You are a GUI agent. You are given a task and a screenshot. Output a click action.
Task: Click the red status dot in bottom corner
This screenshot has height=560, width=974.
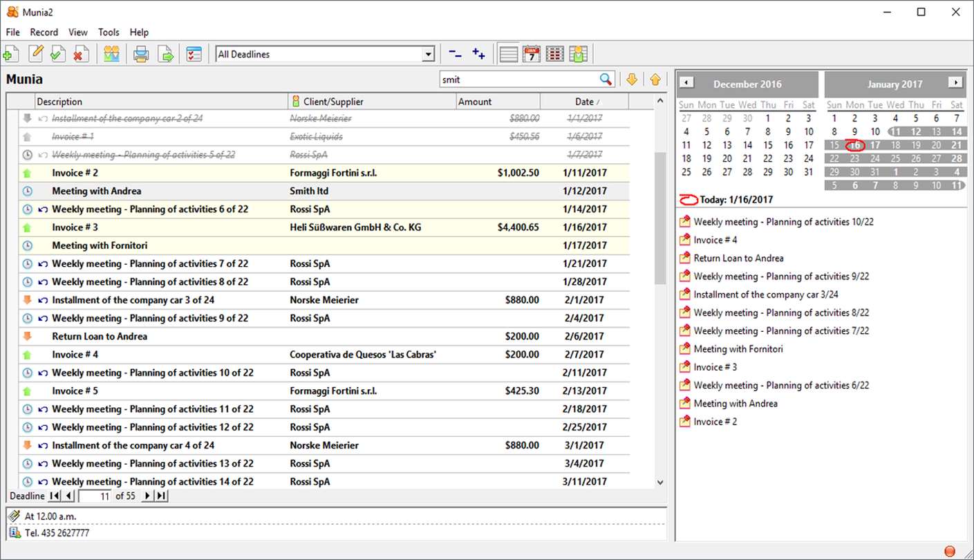pos(950,551)
